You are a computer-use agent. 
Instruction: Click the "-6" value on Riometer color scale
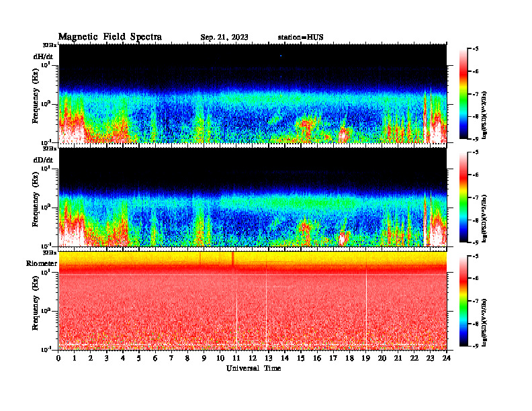click(x=476, y=279)
